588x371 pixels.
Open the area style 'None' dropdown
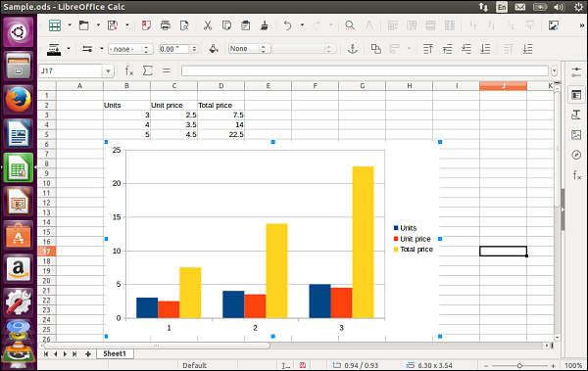pyautogui.click(x=249, y=49)
